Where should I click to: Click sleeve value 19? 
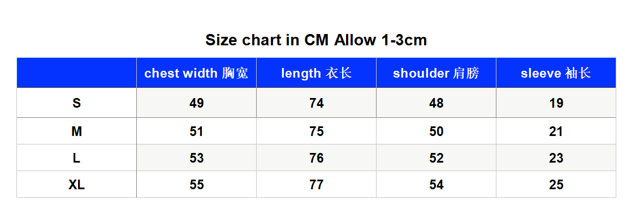pyautogui.click(x=556, y=103)
